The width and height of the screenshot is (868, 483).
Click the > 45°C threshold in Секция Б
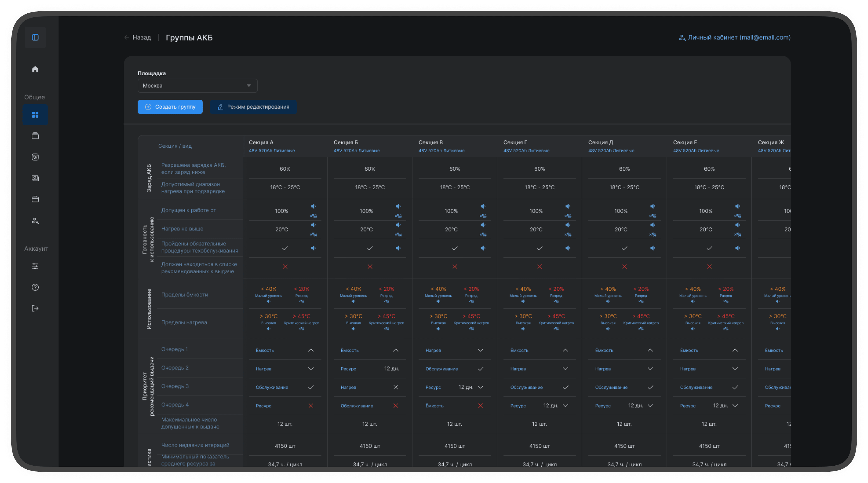387,316
